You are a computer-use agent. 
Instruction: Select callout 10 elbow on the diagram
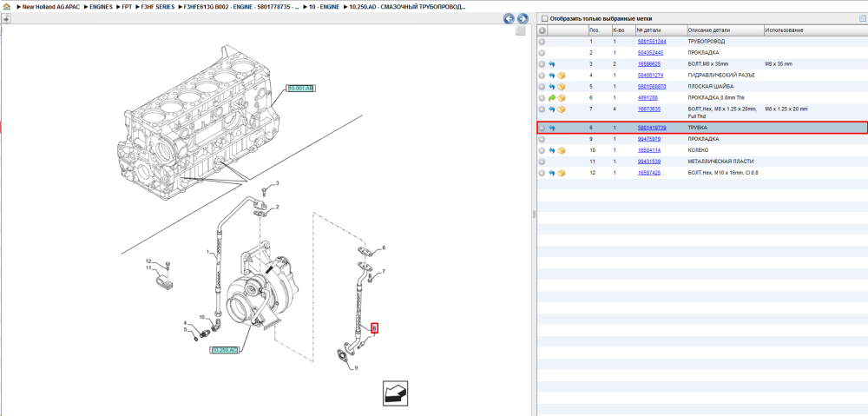pyautogui.click(x=202, y=317)
